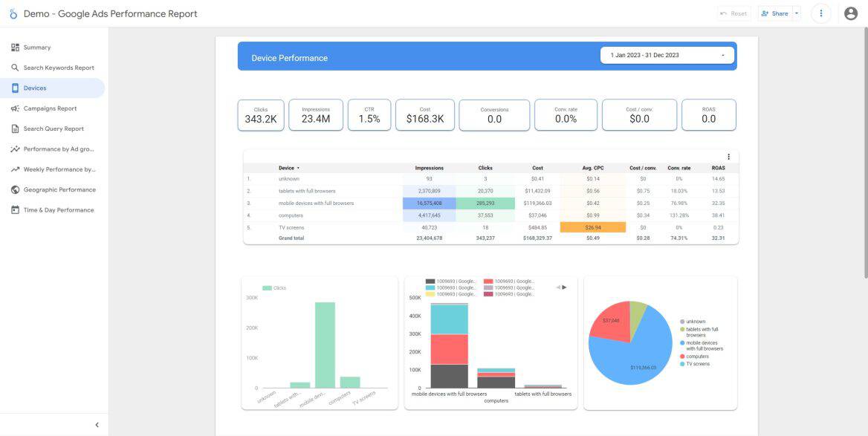Click the Impressions column header

pyautogui.click(x=429, y=168)
